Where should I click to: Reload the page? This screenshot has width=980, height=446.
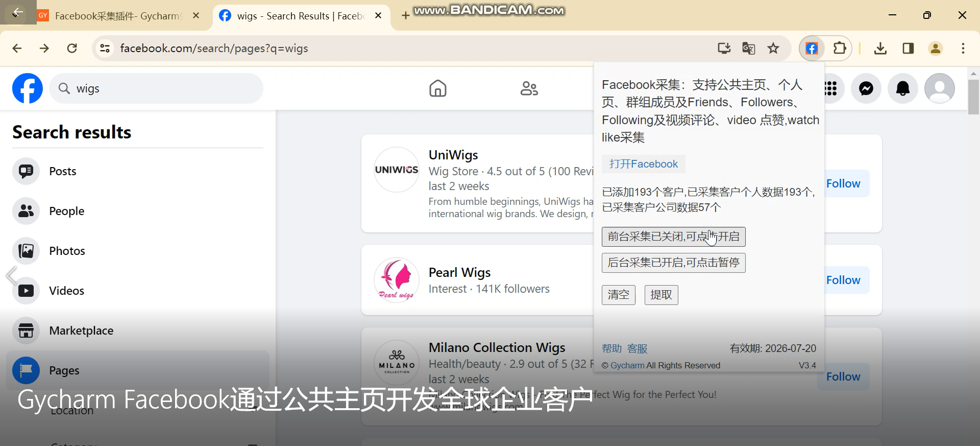click(x=72, y=49)
